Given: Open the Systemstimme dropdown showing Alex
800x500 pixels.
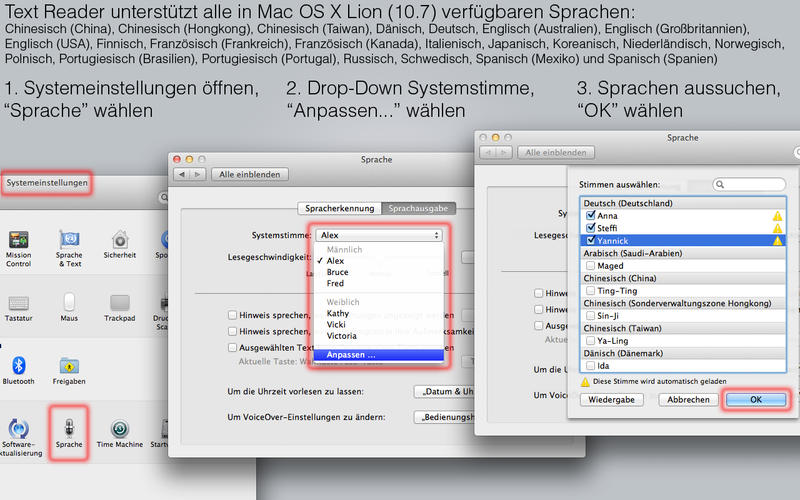Looking at the screenshot, I should pyautogui.click(x=379, y=235).
